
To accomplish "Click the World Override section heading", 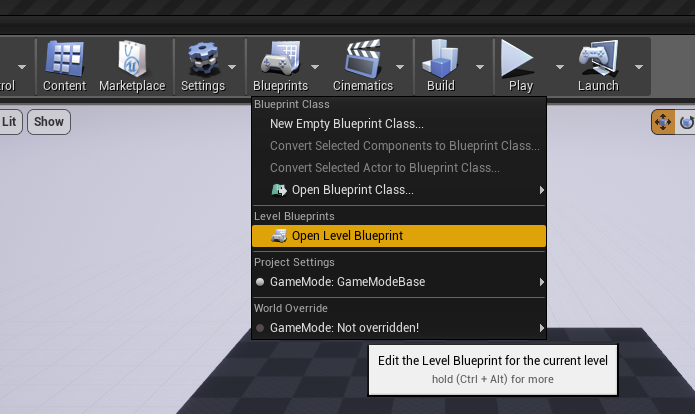I will [291, 309].
